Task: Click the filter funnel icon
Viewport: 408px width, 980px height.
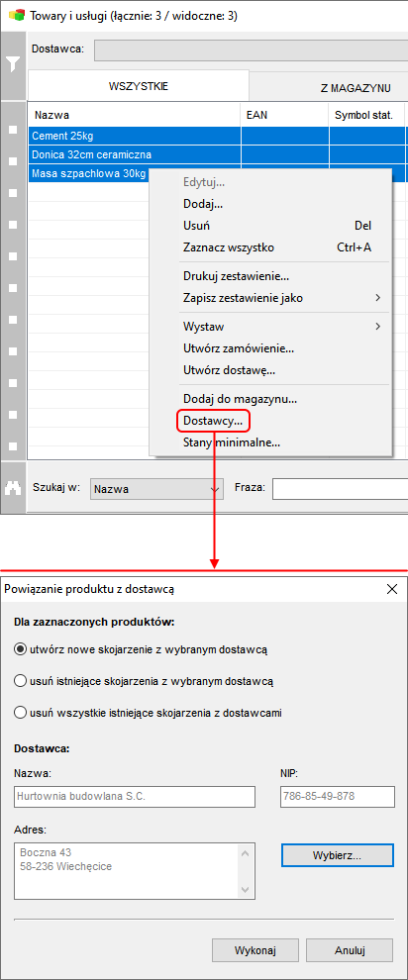Action: (13, 62)
